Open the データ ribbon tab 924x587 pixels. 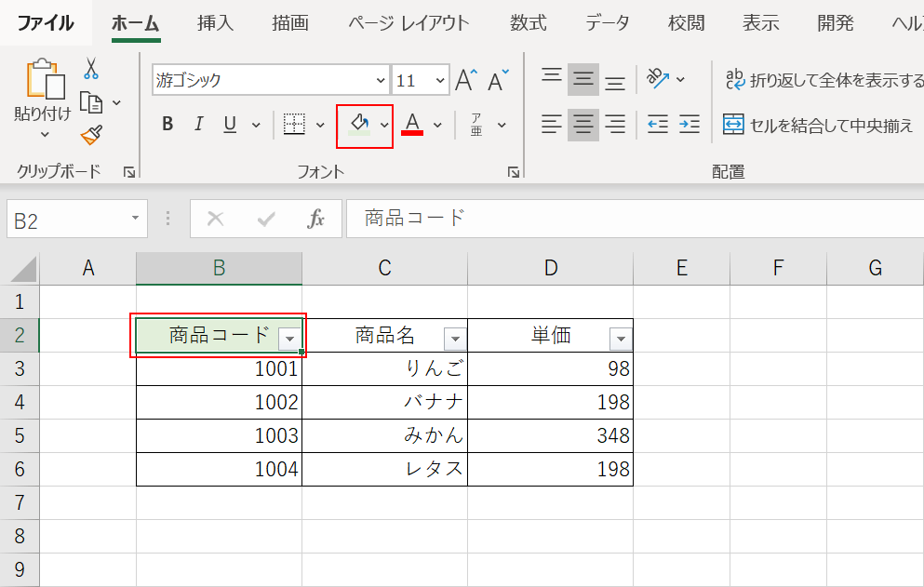coord(606,23)
